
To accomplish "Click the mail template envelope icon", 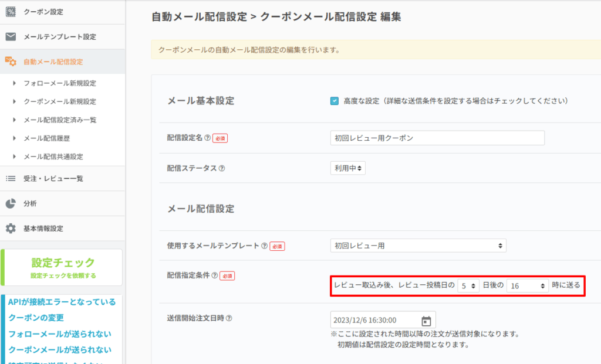I will 11,36.
